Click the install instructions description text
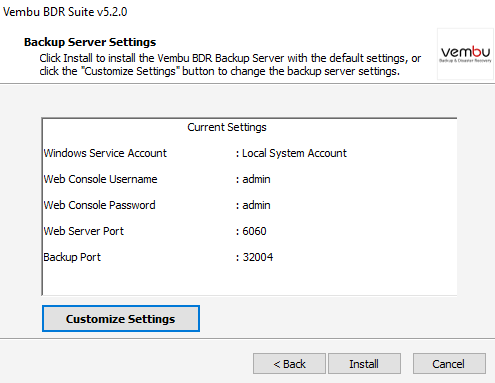This screenshot has height=383, width=495. 230,65
